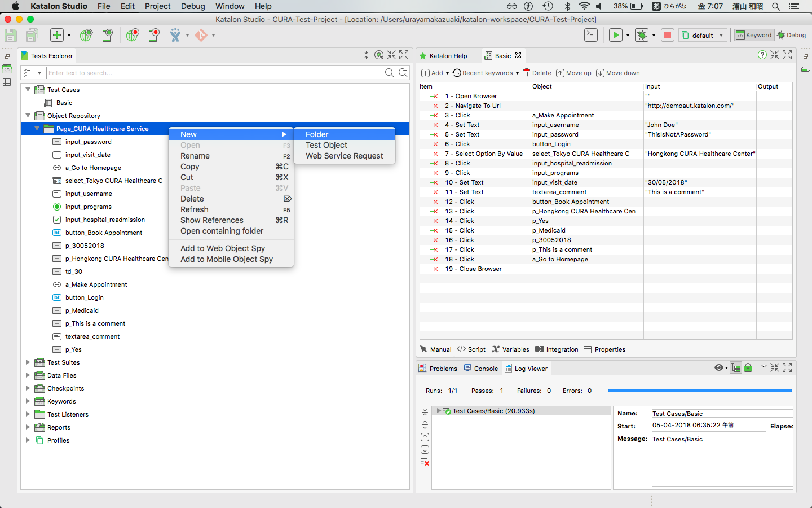Open the Properties tab
The height and width of the screenshot is (508, 812).
coord(604,349)
